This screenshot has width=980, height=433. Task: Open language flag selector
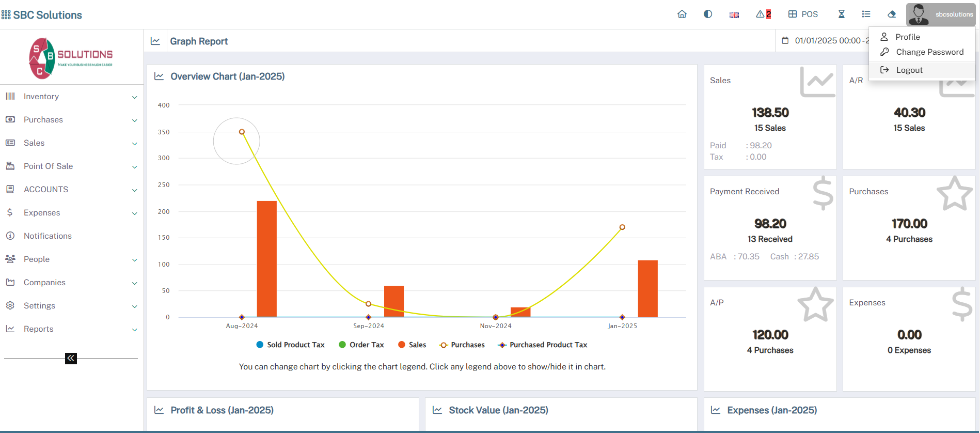click(734, 15)
